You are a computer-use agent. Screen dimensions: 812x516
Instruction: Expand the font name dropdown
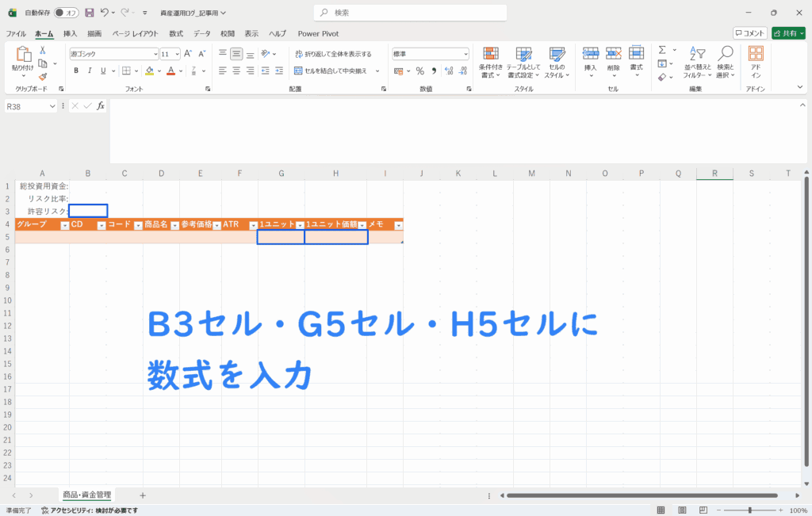[155, 54]
